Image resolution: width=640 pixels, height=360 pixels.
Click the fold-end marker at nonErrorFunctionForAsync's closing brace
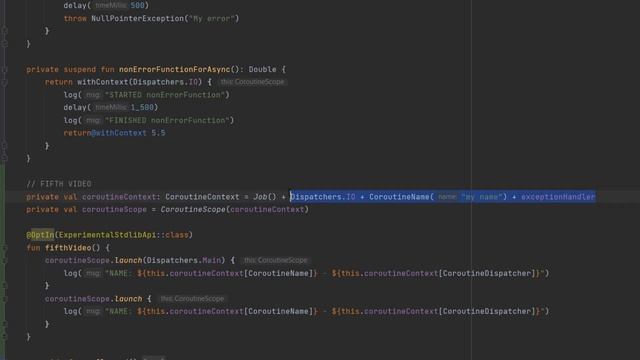point(4,158)
